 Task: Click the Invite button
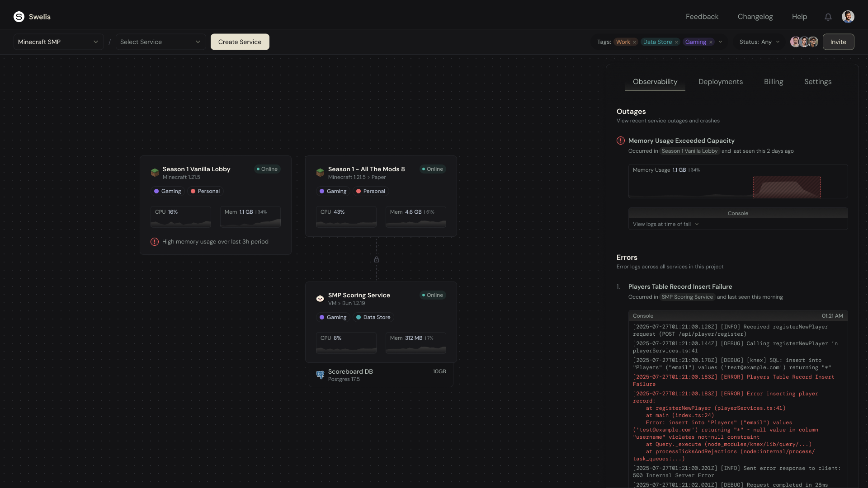point(838,42)
